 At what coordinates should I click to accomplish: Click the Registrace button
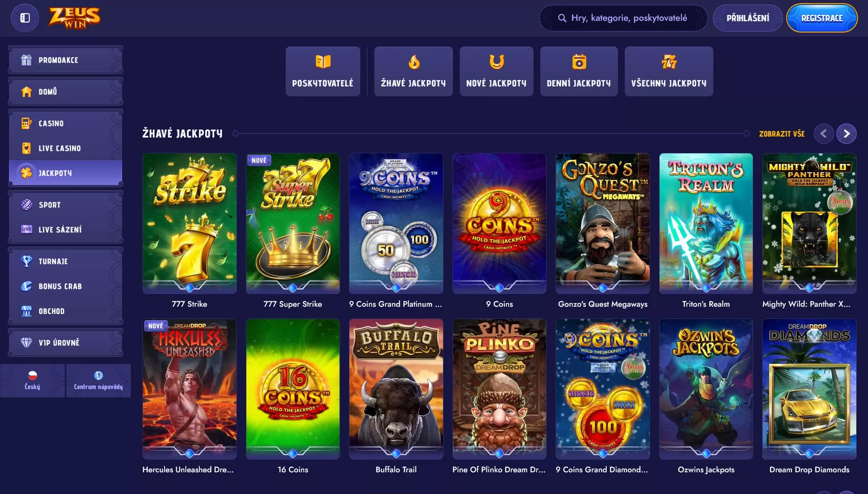(x=822, y=18)
